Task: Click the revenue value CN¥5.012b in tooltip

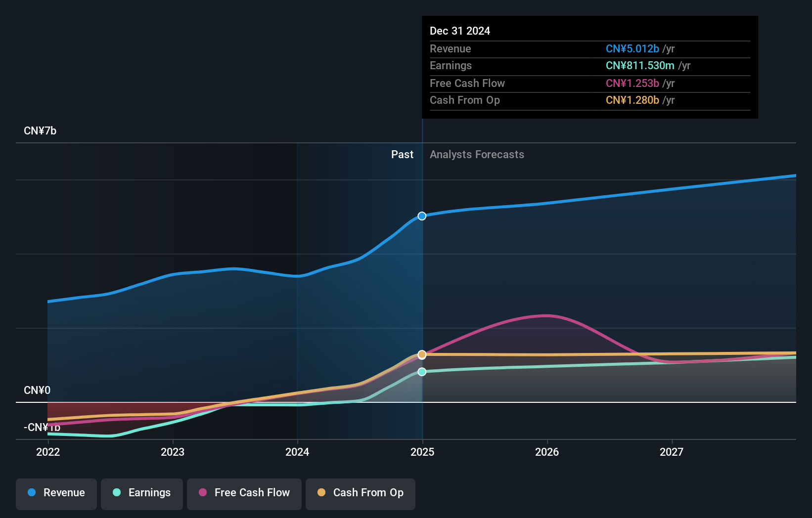Action: point(632,49)
